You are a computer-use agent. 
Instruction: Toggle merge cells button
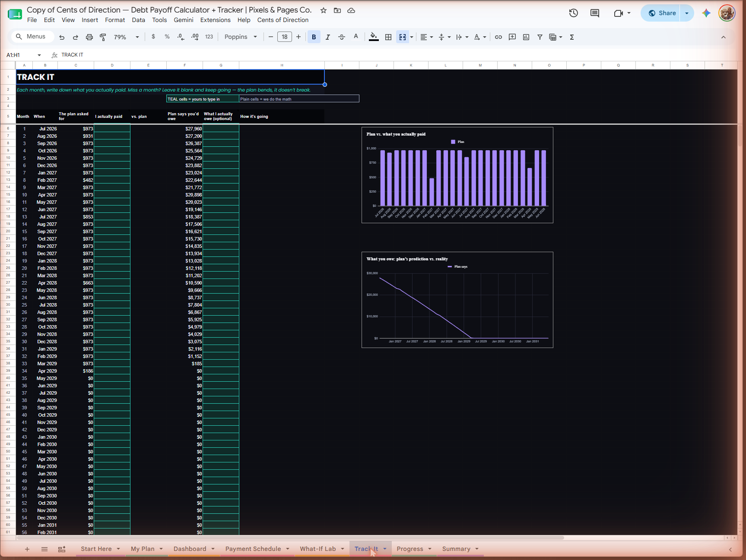pos(403,37)
